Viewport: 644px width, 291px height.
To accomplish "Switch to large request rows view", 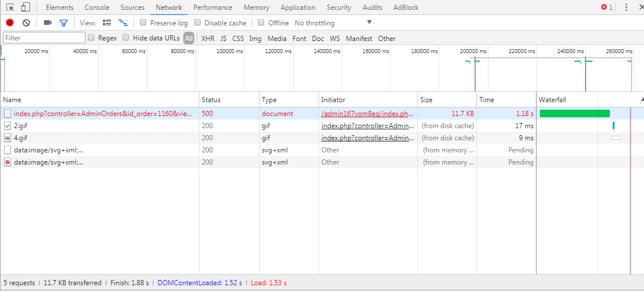I will coord(107,23).
